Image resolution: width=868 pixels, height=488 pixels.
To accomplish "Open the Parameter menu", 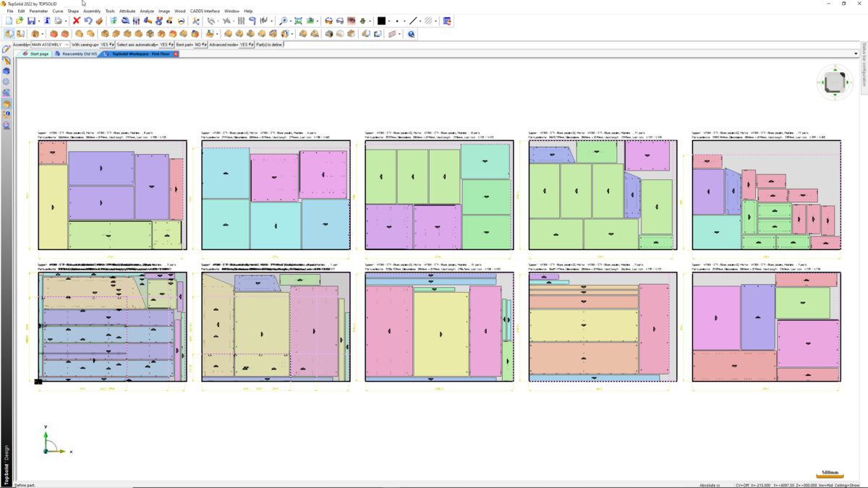I will (38, 12).
